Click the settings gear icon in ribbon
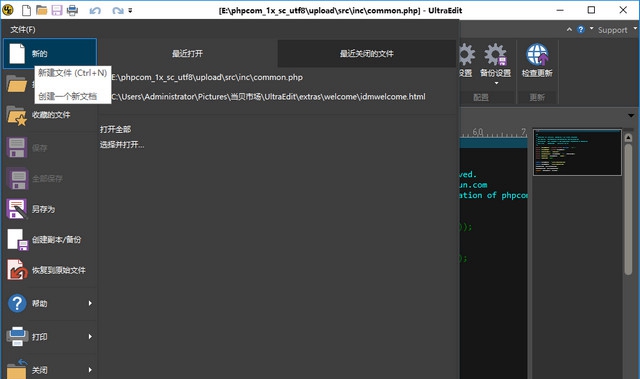Image resolution: width=640 pixels, height=379 pixels. point(466,55)
